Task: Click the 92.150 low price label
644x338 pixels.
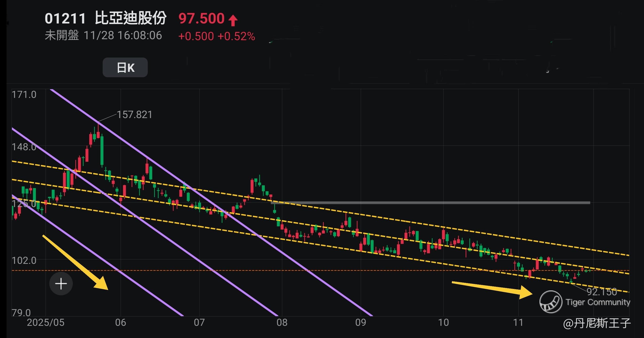Action: pos(601,292)
